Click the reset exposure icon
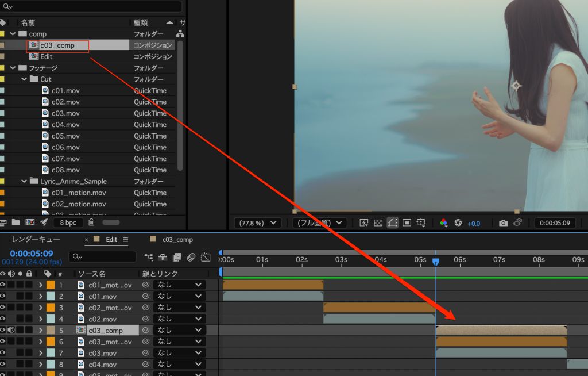Image resolution: width=588 pixels, height=376 pixels. pyautogui.click(x=458, y=222)
